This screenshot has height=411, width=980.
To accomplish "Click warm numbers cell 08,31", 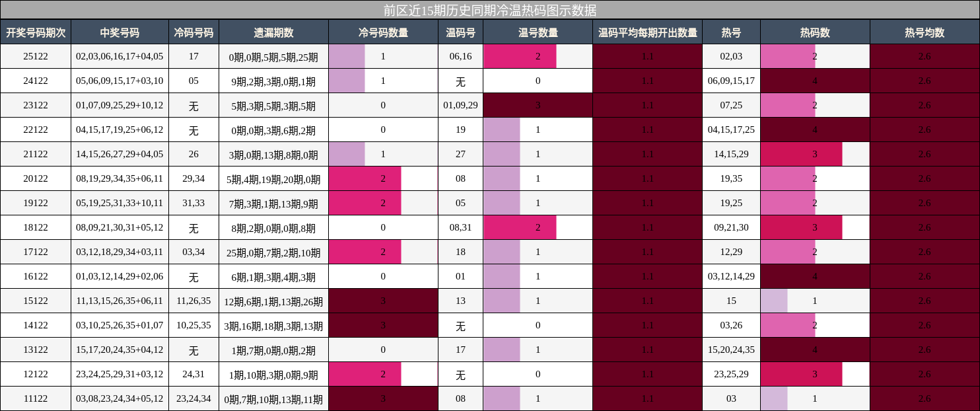I will [460, 228].
